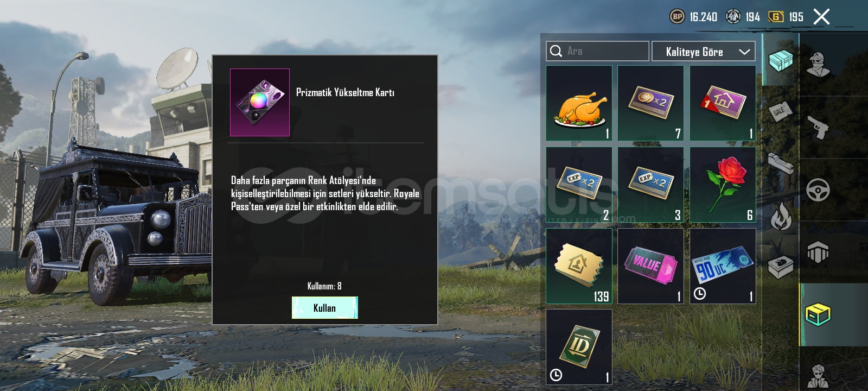Close the inventory with the X
This screenshot has height=391, width=868.
821,17
